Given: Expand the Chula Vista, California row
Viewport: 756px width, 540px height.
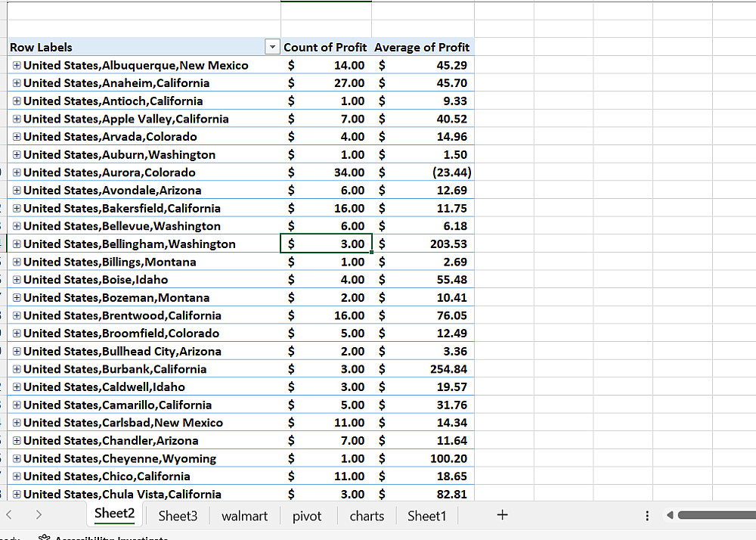Looking at the screenshot, I should pos(17,494).
